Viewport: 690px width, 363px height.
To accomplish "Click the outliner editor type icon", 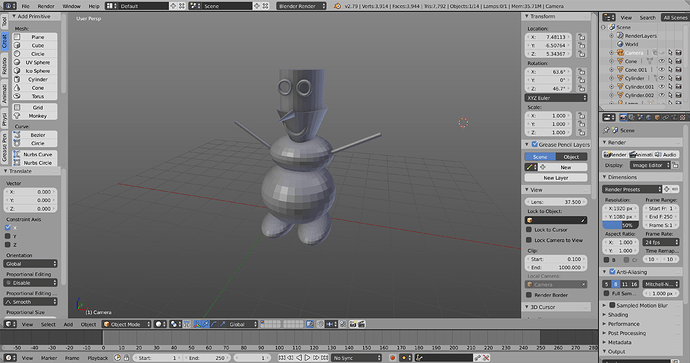I will (x=609, y=18).
